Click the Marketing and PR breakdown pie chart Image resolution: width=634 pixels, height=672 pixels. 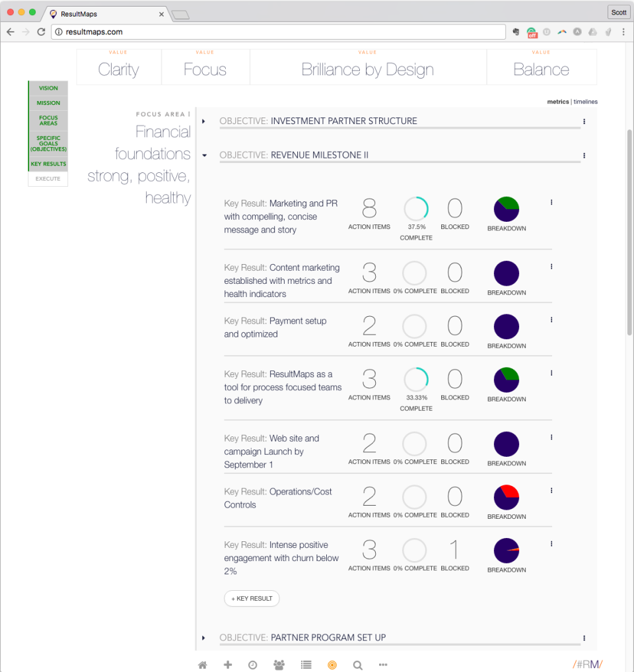(x=507, y=209)
